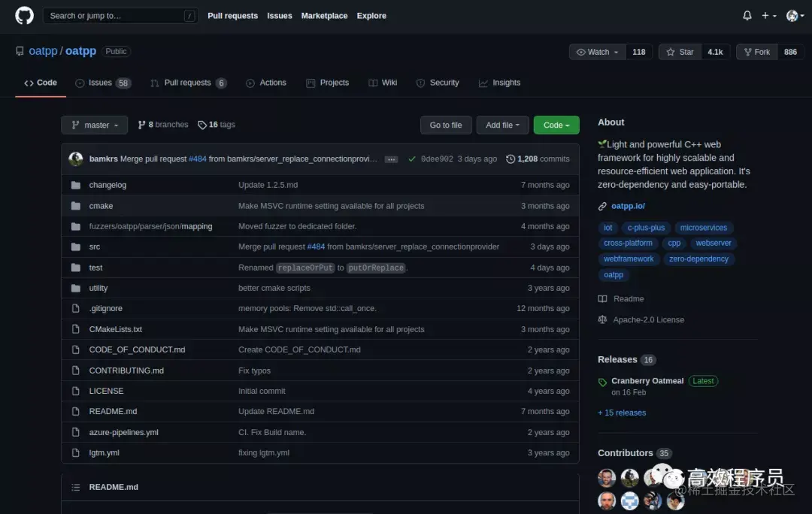Open README.md in the file list
The width and height of the screenshot is (812, 514).
pyautogui.click(x=113, y=411)
